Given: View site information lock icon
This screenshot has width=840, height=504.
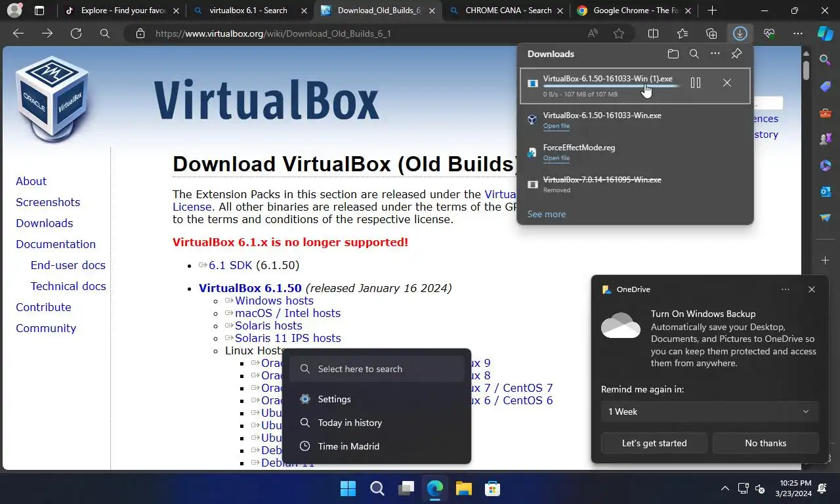Looking at the screenshot, I should tap(140, 33).
